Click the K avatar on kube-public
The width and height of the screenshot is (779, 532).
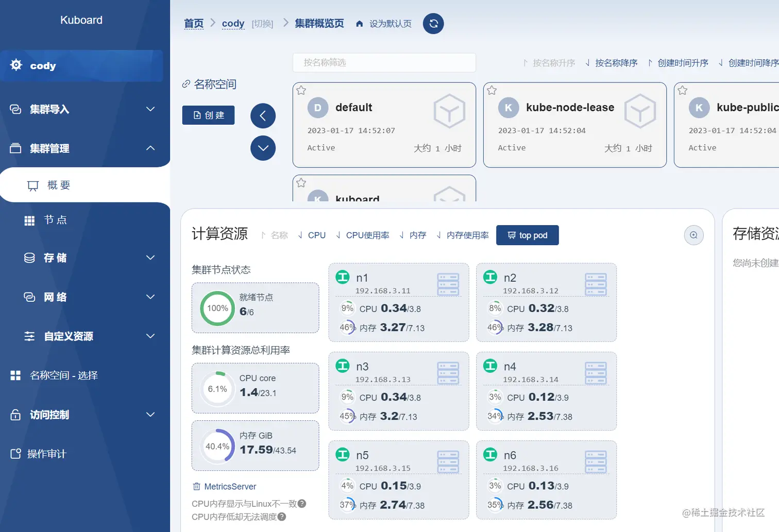pos(699,108)
